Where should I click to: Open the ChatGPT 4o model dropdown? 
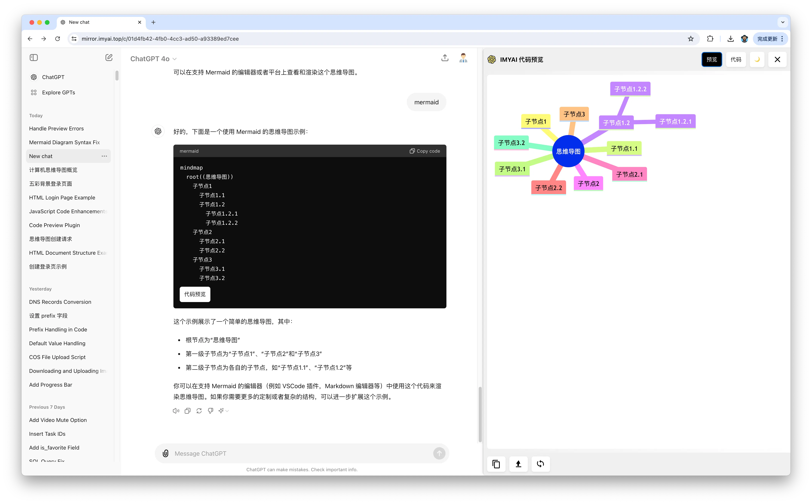point(153,59)
